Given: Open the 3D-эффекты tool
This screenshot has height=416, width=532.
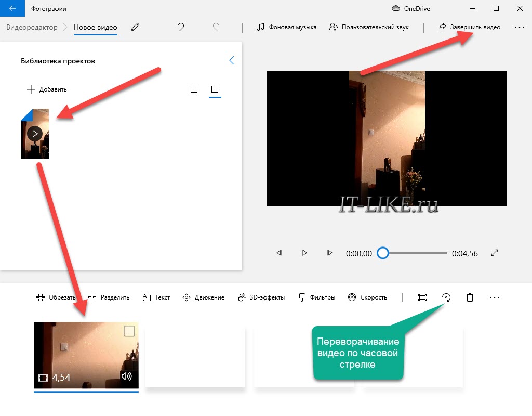Looking at the screenshot, I should point(261,297).
